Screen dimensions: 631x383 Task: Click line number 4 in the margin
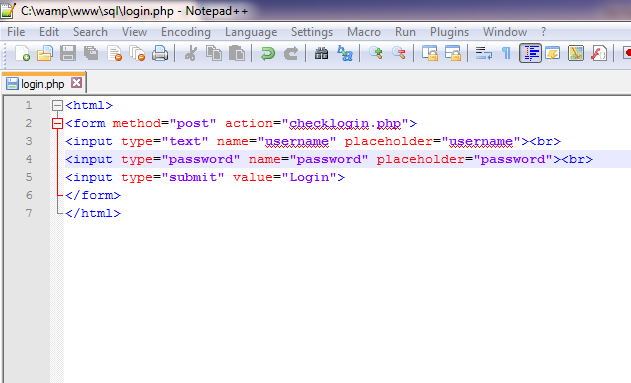click(29, 159)
